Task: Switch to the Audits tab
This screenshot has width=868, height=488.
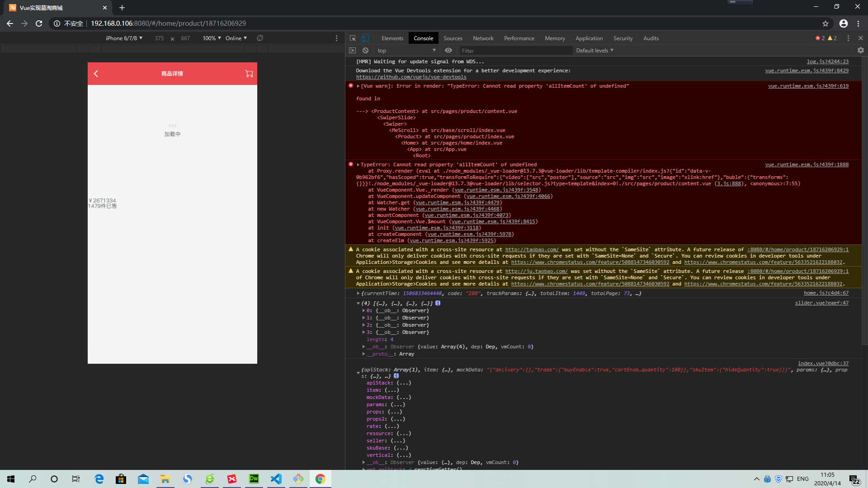Action: click(651, 38)
